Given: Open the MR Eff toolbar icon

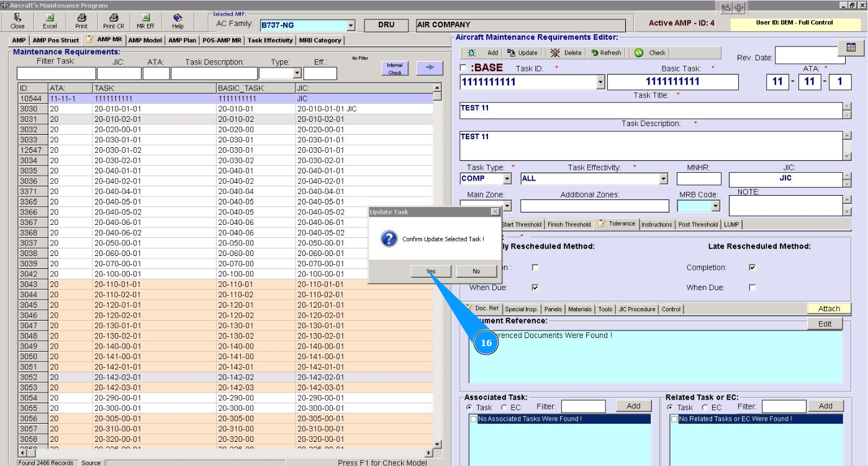Looking at the screenshot, I should [x=145, y=21].
